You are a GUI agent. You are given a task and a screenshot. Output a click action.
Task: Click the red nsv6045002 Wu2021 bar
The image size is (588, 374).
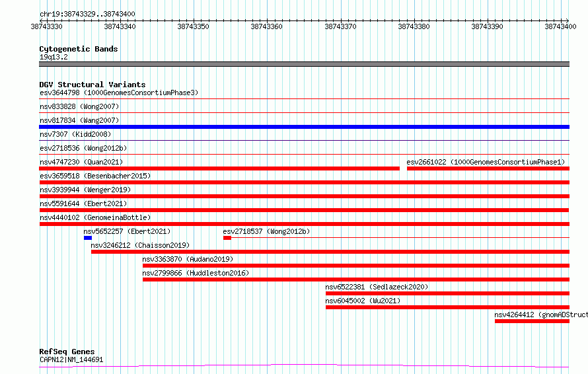(x=448, y=307)
